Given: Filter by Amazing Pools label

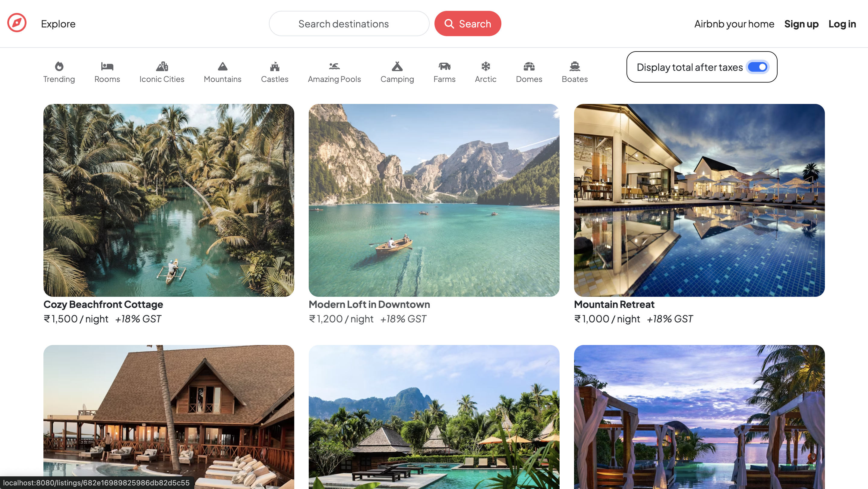Looking at the screenshot, I should pyautogui.click(x=334, y=79).
